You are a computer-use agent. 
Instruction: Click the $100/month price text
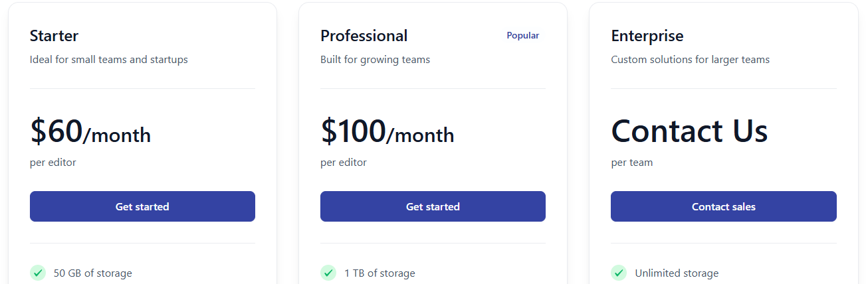tap(387, 131)
